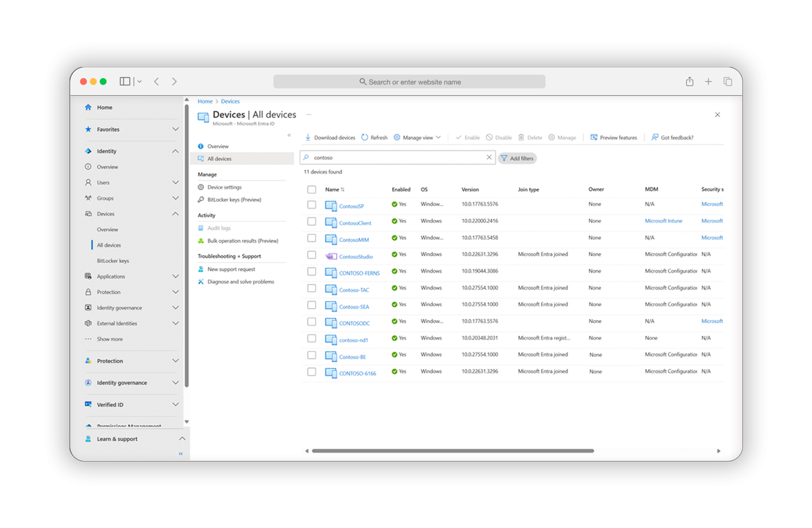The image size is (812, 528).
Task: Open Device settings menu item
Action: point(224,187)
